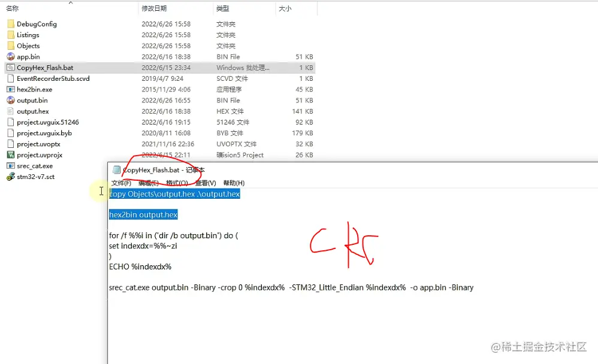Click the CopyHex_Flash.bat batch file icon
The width and height of the screenshot is (598, 364).
pos(11,68)
